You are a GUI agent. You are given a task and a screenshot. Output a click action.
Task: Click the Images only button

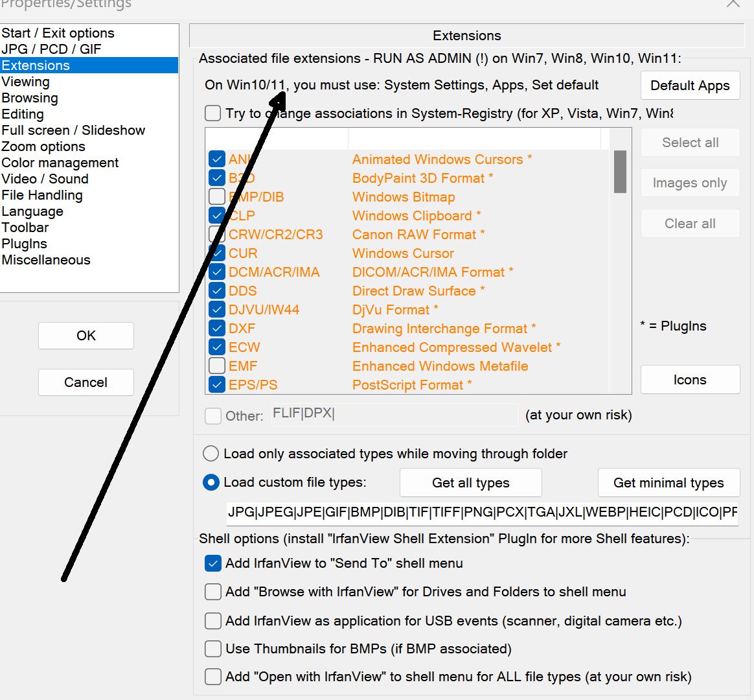[x=690, y=182]
